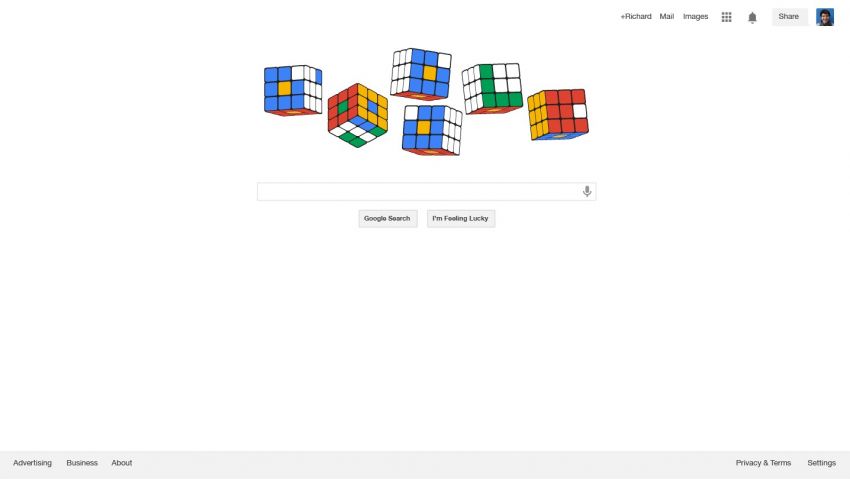
Task: Click the top center blue cube
Action: (420, 73)
